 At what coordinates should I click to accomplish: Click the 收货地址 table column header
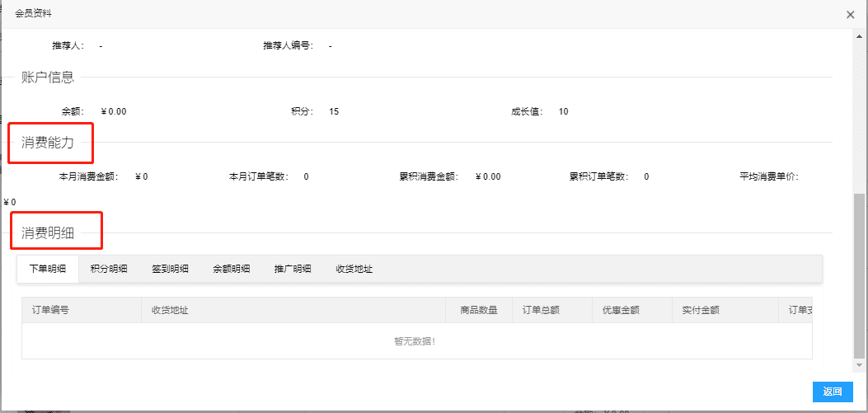[170, 311]
